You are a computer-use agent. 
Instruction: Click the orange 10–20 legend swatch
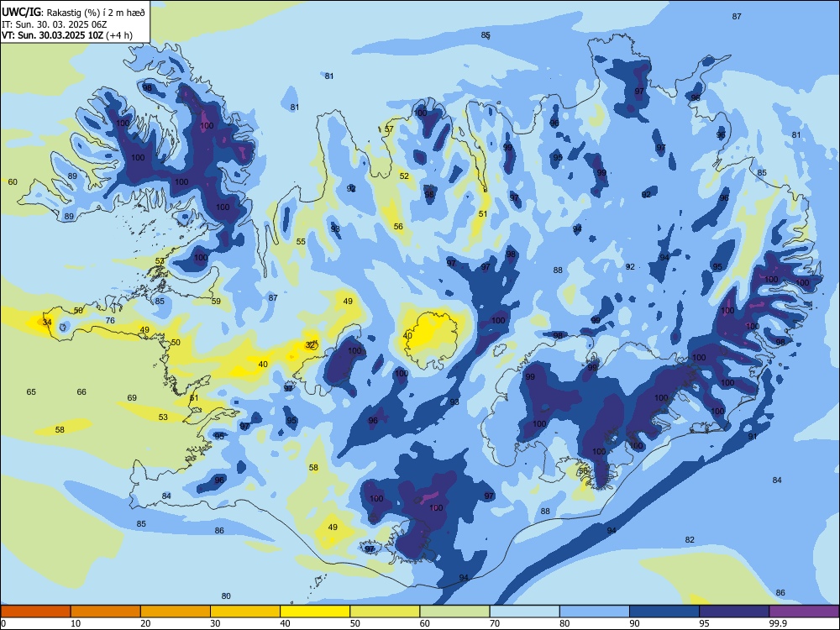pyautogui.click(x=106, y=612)
